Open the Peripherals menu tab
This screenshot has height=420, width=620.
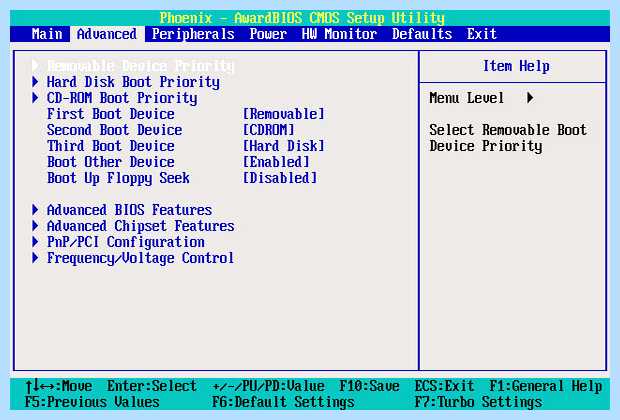(193, 34)
